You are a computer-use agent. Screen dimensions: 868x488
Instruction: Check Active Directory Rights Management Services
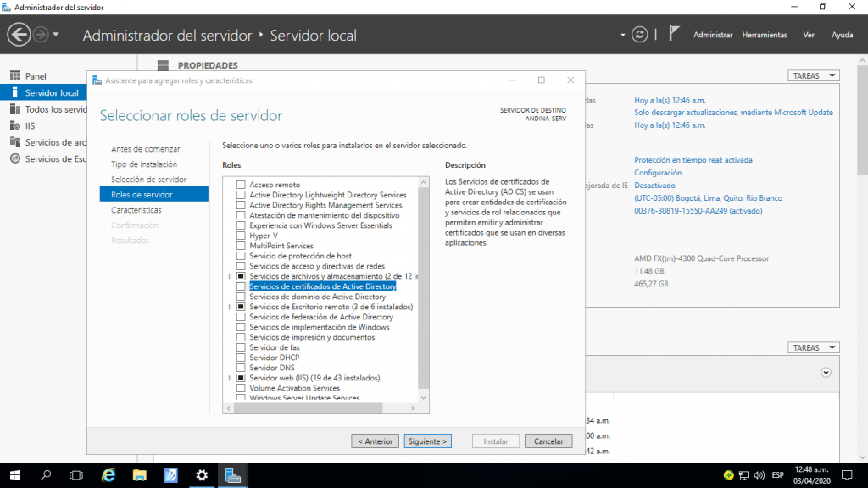(x=241, y=205)
